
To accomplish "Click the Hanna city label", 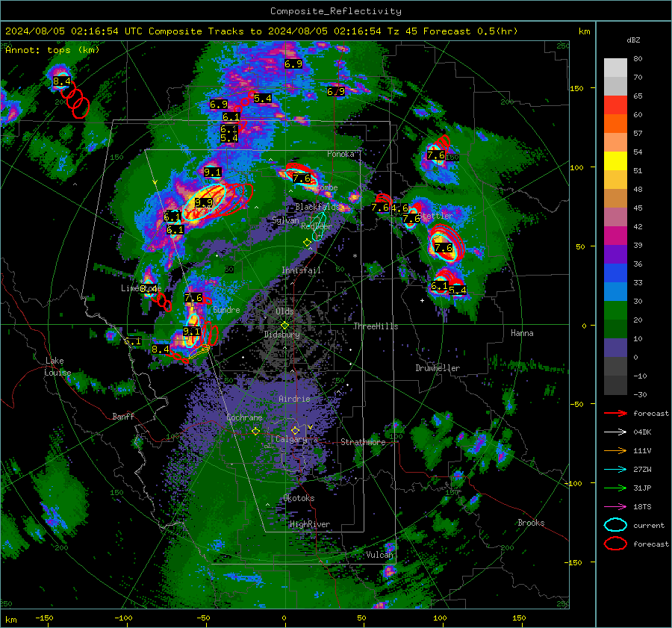I will coord(522,333).
